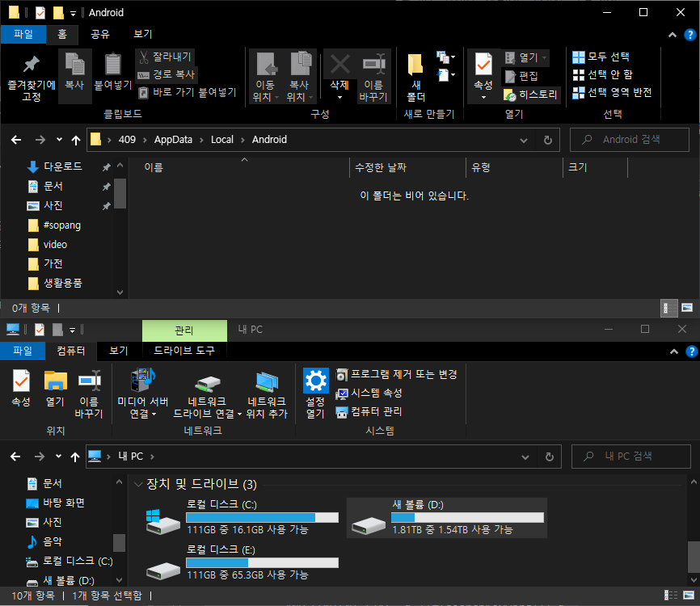Open help icon in Android window
Screen dimensions: 700x606
coord(690,35)
